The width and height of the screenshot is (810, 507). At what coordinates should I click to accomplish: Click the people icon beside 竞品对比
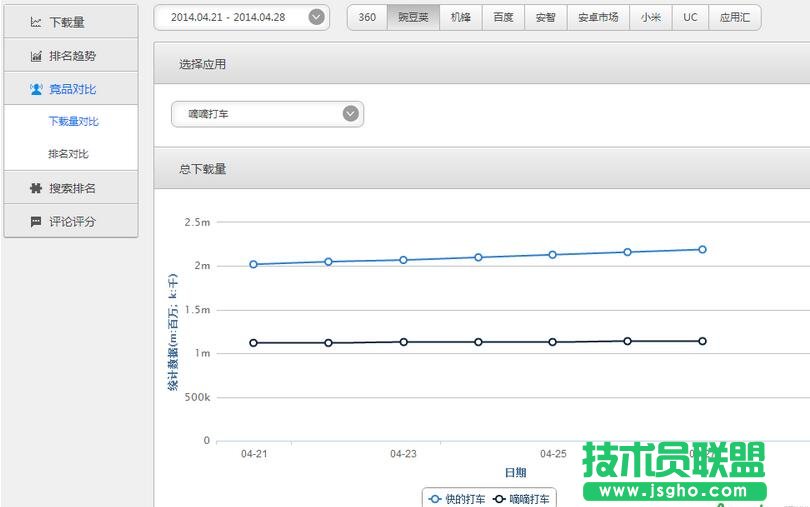[36, 89]
